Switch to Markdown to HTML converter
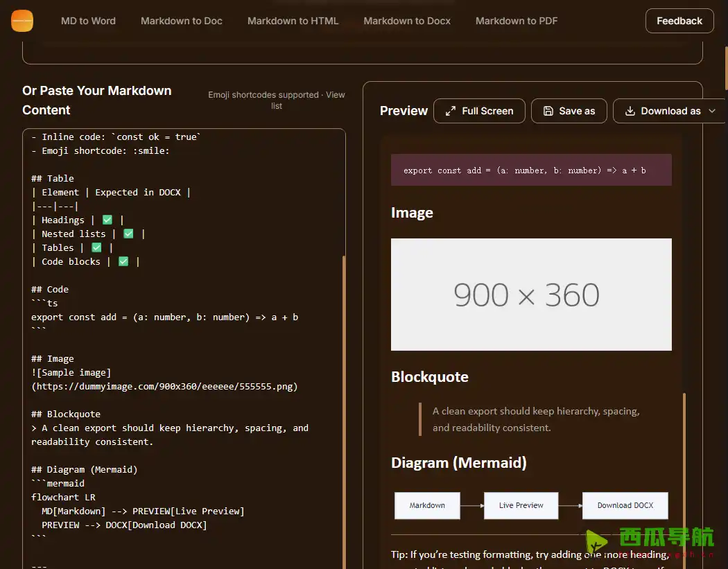 (293, 21)
